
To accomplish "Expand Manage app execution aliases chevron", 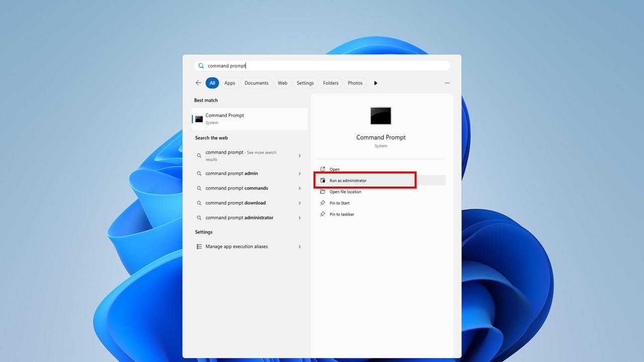I will (x=300, y=246).
